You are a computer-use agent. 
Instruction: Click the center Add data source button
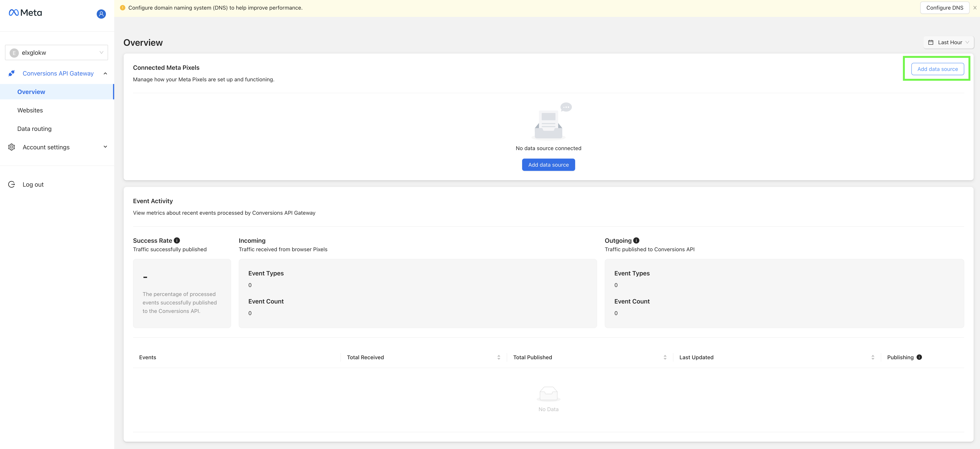[548, 165]
